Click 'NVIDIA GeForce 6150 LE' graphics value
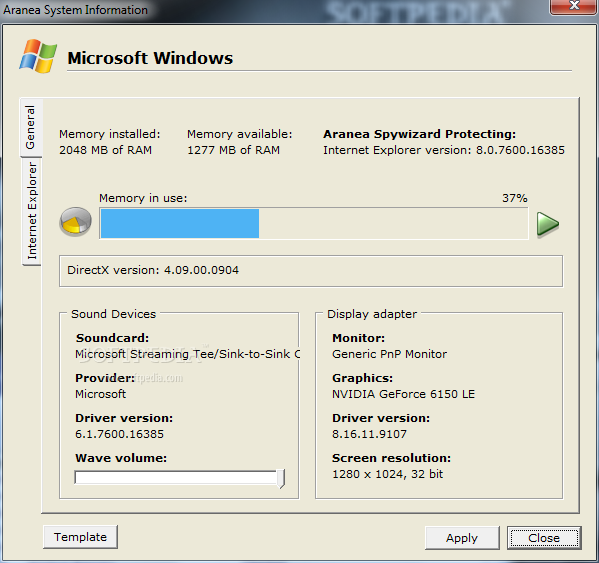Viewport: 599px width, 563px height. click(x=403, y=394)
